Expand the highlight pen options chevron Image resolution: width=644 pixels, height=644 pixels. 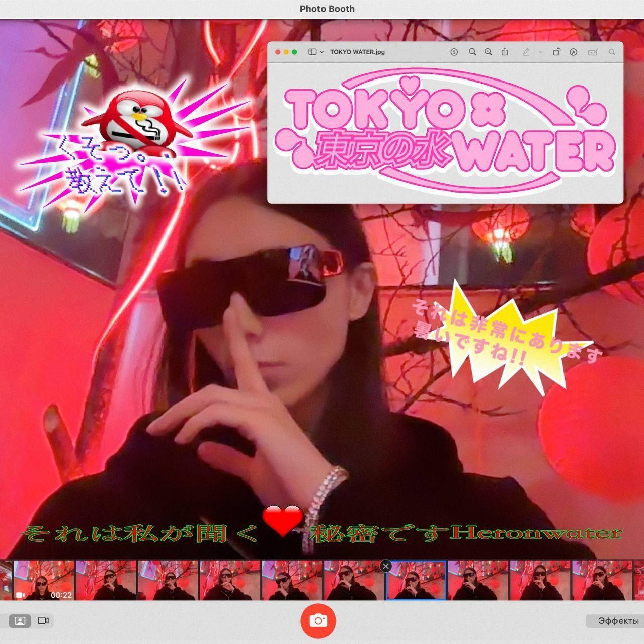[x=540, y=52]
